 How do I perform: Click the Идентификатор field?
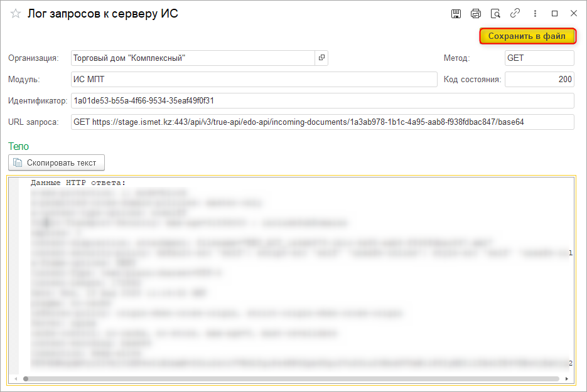click(x=323, y=100)
